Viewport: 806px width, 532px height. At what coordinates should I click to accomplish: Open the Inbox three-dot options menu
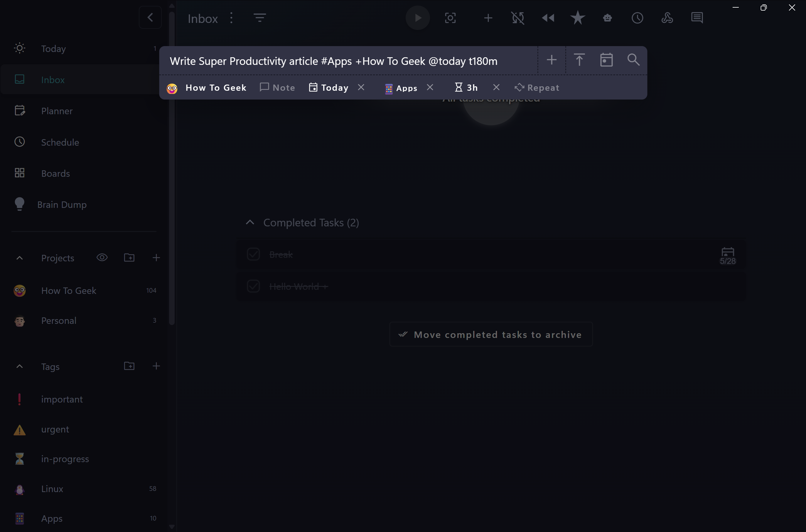click(x=231, y=18)
